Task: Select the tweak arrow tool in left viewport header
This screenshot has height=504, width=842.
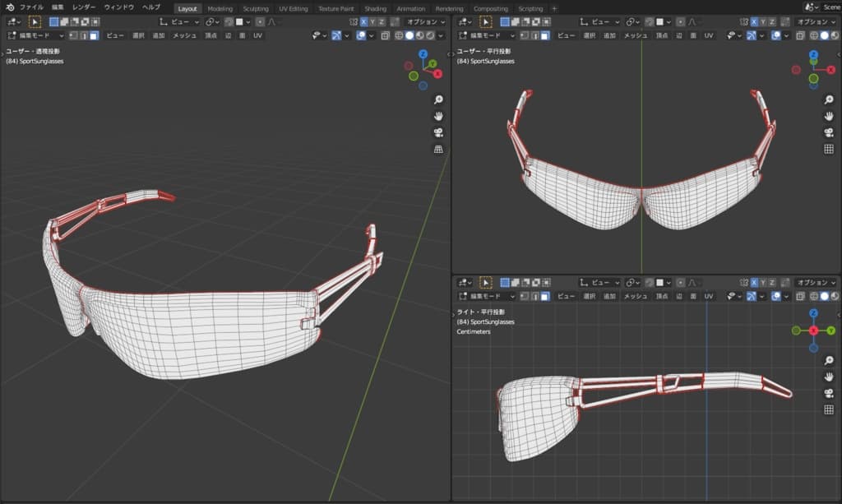Action: click(35, 21)
